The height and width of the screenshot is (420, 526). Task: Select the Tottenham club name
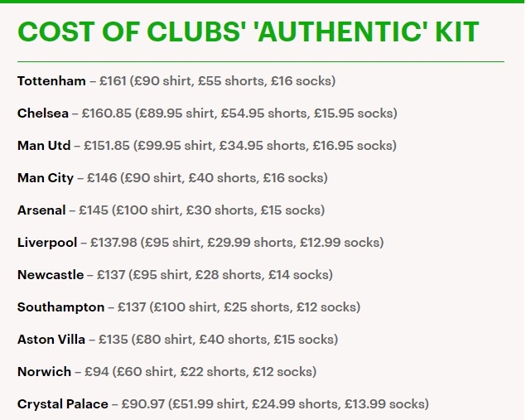[51, 81]
